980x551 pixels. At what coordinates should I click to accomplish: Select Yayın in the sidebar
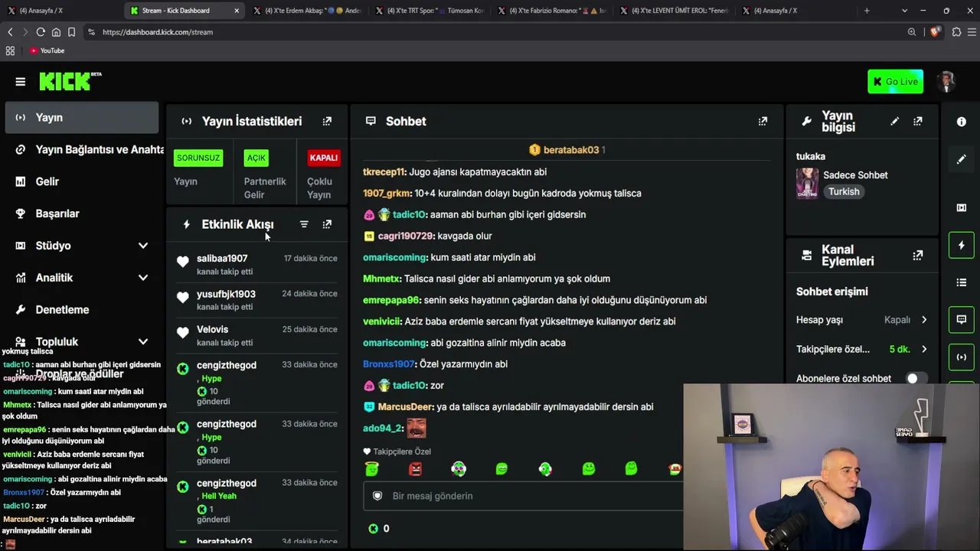tap(82, 118)
